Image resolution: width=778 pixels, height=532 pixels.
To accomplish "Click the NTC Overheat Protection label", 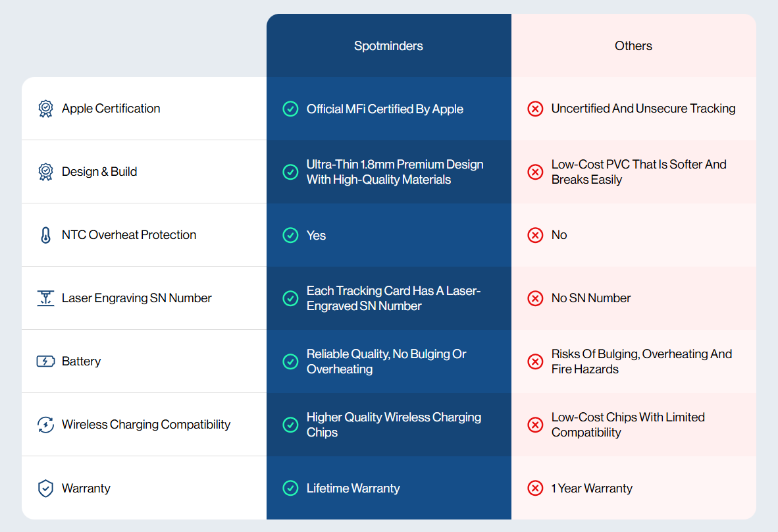I will coord(129,235).
